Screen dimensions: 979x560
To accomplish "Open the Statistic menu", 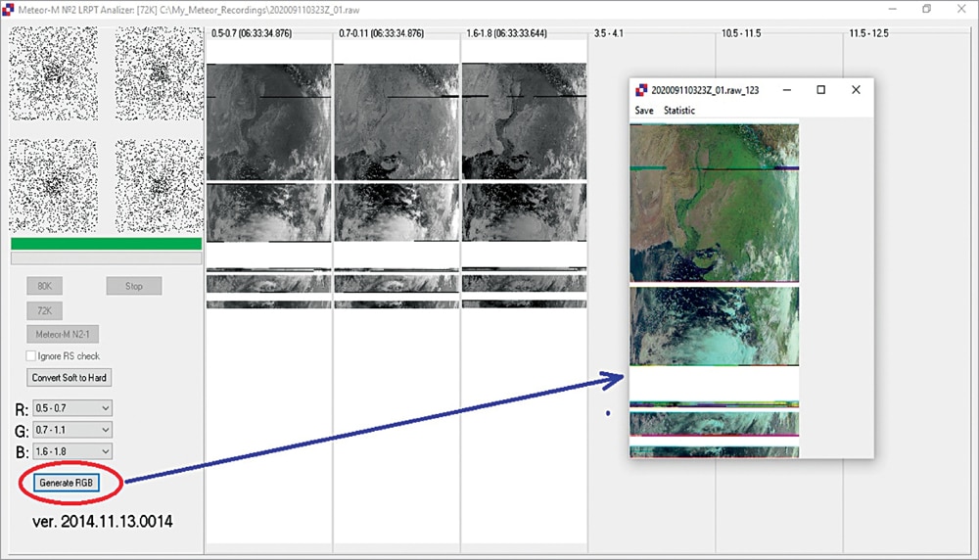I will click(679, 111).
